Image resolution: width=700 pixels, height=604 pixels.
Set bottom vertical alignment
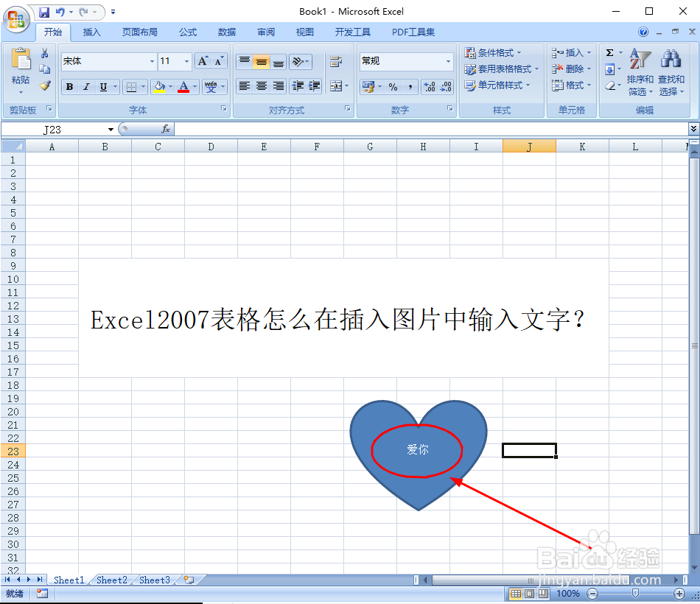278,61
